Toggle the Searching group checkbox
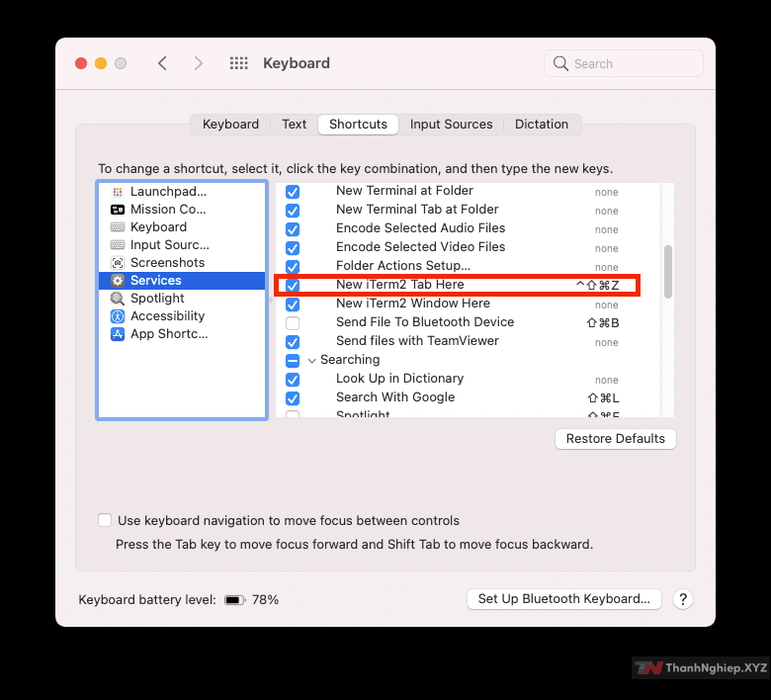Viewport: 771px width, 700px height. pyautogui.click(x=293, y=361)
